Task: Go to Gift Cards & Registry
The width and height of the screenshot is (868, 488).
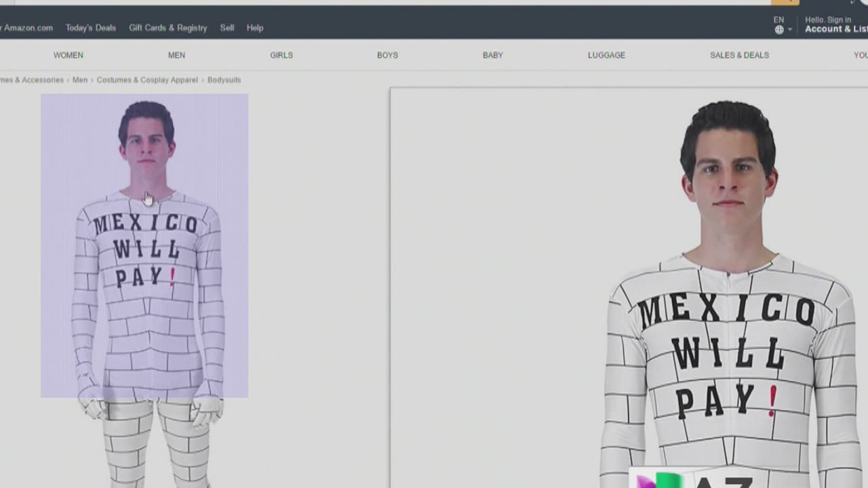Action: [x=167, y=28]
